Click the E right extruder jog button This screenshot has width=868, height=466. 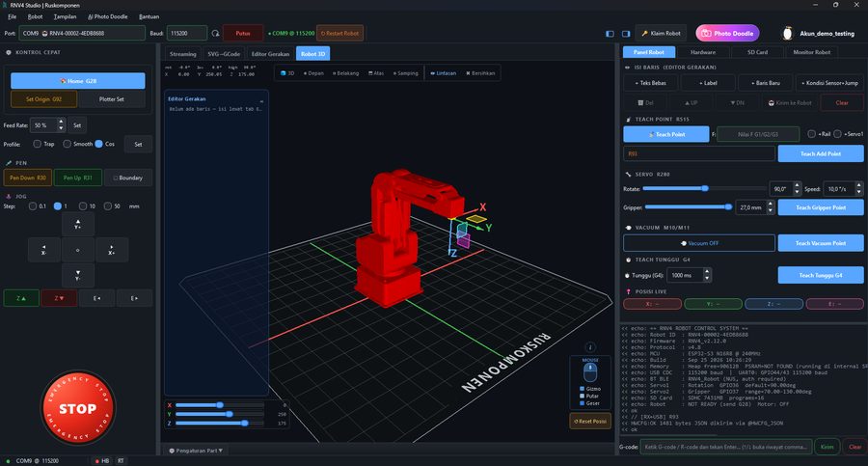pos(134,298)
